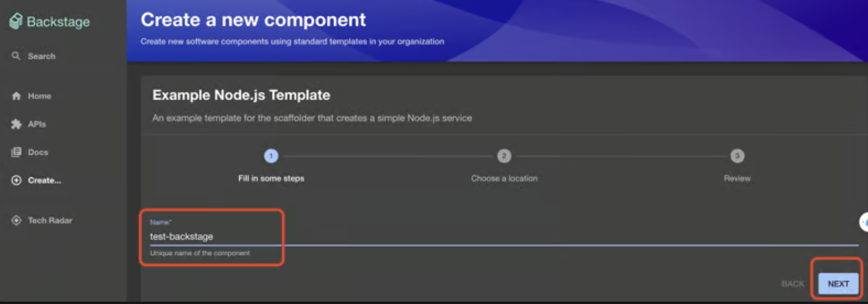Click the Create plus circle icon

coord(16,180)
